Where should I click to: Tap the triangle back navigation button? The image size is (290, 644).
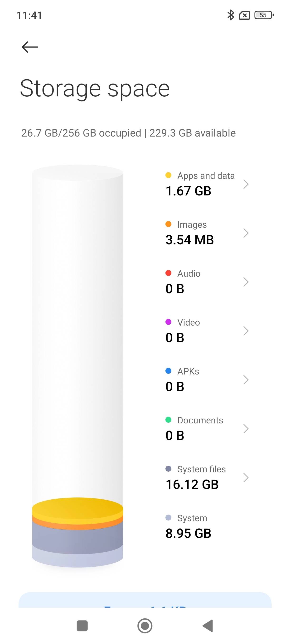point(208,626)
